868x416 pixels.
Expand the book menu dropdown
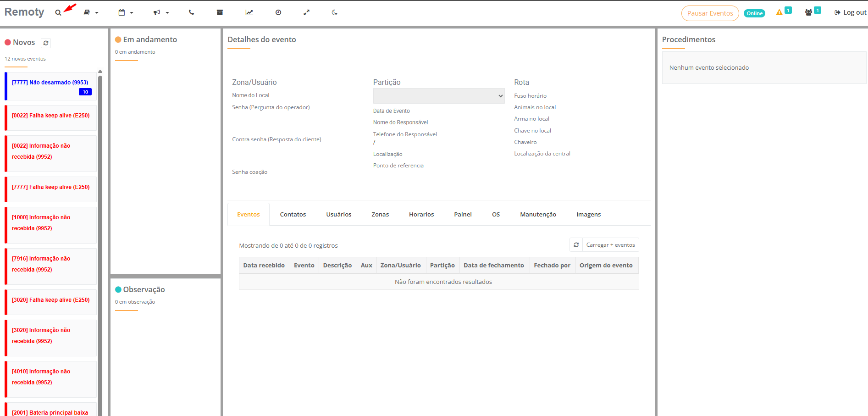pyautogui.click(x=91, y=13)
